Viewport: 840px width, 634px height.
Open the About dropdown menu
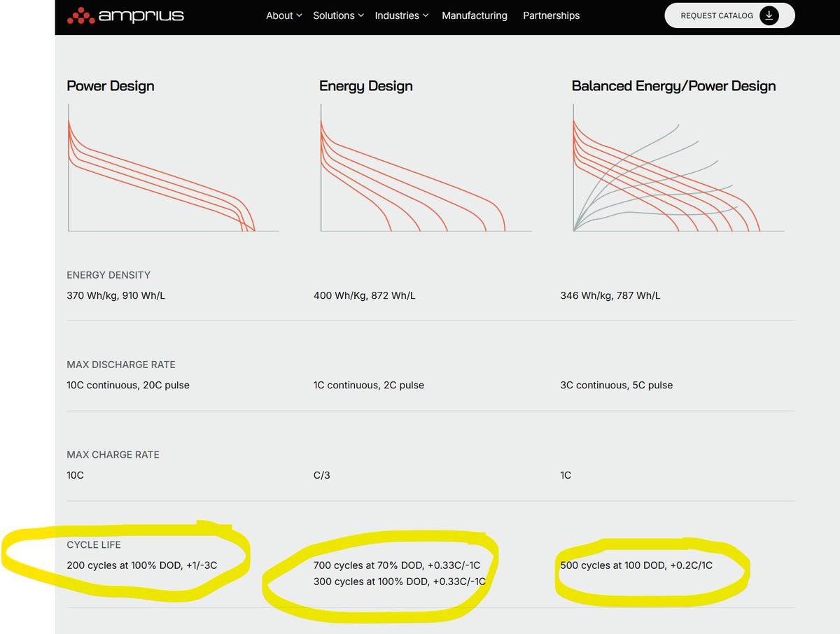(283, 15)
